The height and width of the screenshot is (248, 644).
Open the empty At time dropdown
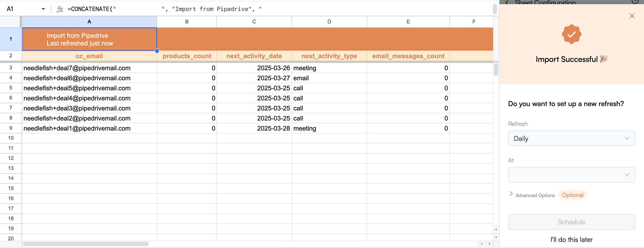[x=571, y=175]
